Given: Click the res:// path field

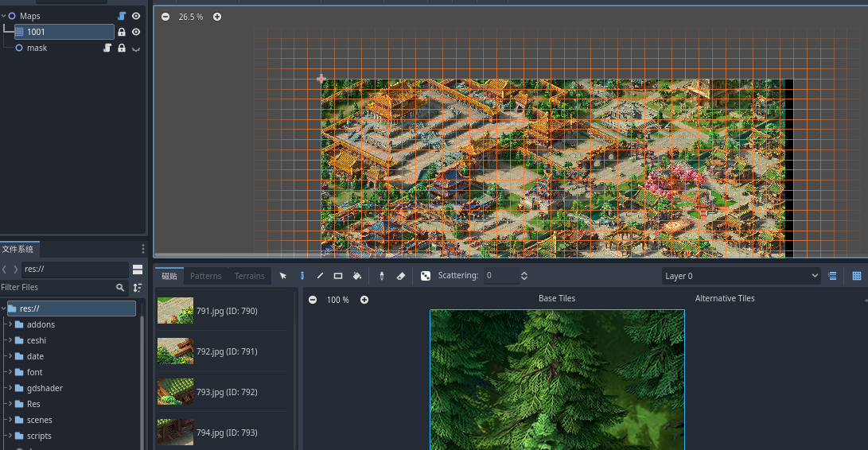Looking at the screenshot, I should tap(75, 269).
